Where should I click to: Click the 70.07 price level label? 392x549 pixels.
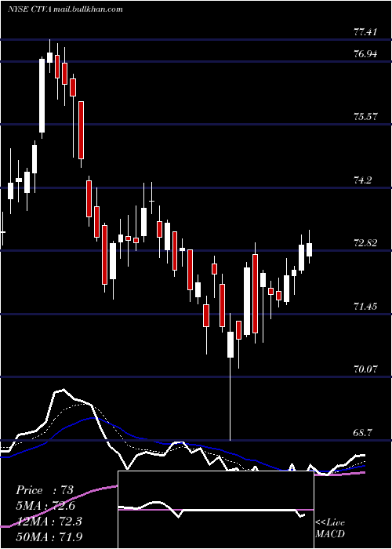(365, 369)
